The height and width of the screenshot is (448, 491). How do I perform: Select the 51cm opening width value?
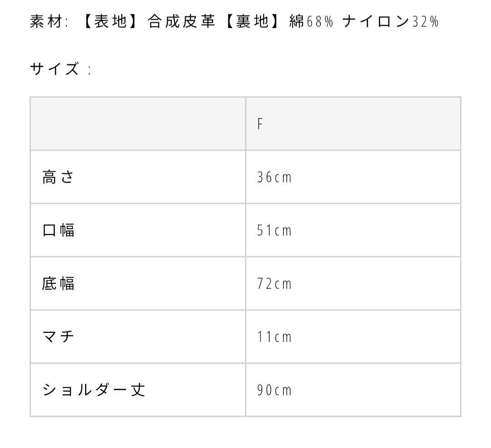tap(274, 231)
